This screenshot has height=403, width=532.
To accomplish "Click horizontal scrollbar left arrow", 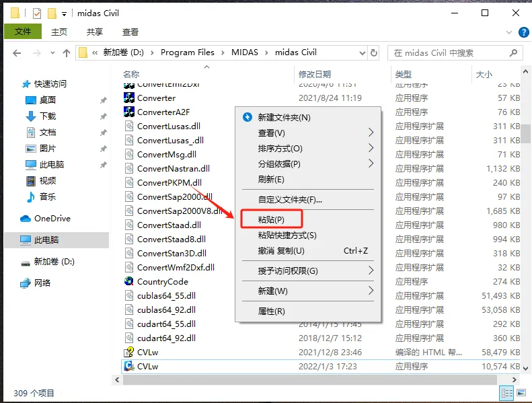I will [x=117, y=379].
